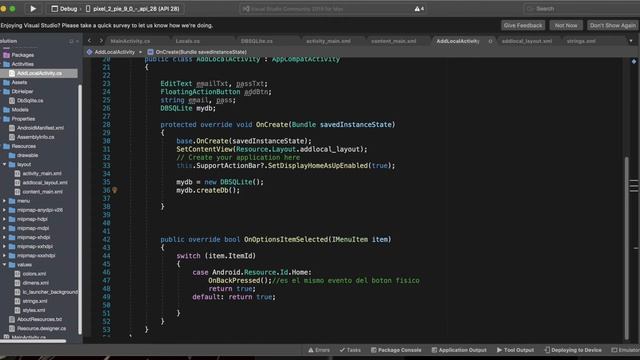
Task: Open the Application Output pad
Action: click(x=459, y=350)
